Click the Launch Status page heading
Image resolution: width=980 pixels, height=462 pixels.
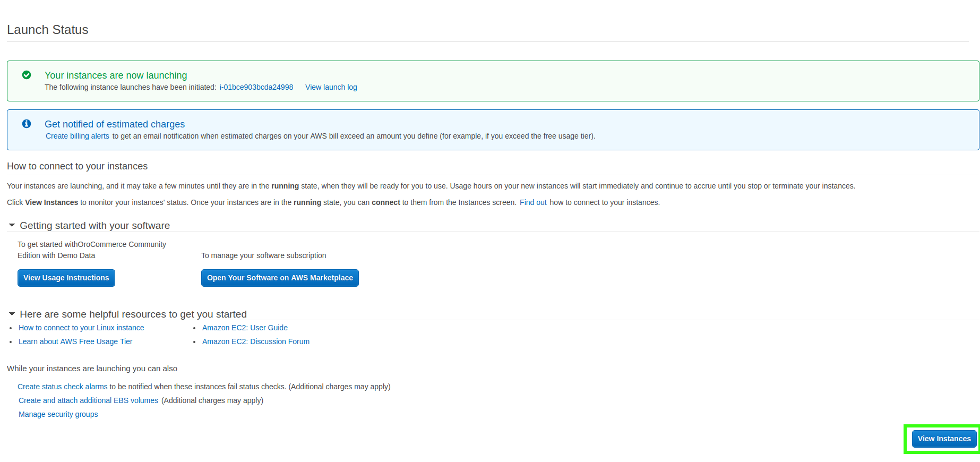pyautogui.click(x=48, y=30)
